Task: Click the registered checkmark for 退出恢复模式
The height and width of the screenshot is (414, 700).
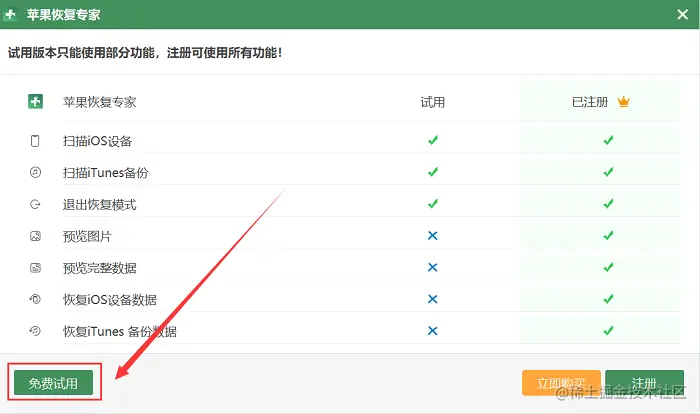Action: 608,204
